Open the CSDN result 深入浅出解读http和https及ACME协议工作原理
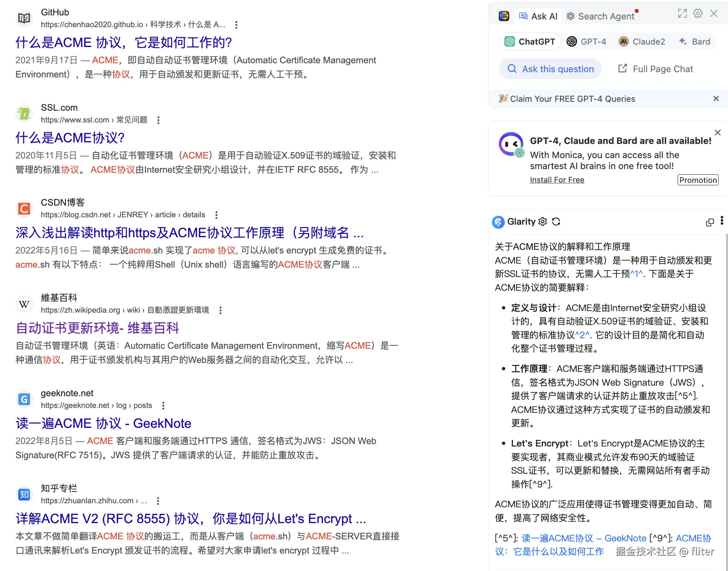The height and width of the screenshot is (571, 728). 190,233
